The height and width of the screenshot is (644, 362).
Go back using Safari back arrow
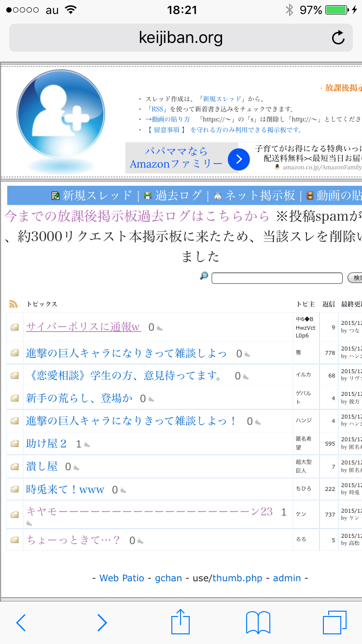(x=21, y=623)
